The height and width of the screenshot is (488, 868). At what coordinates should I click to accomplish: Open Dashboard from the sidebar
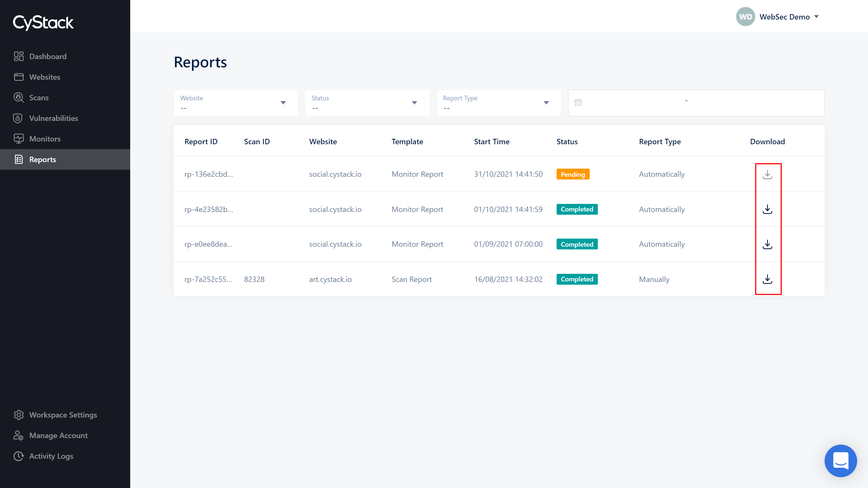(65, 56)
